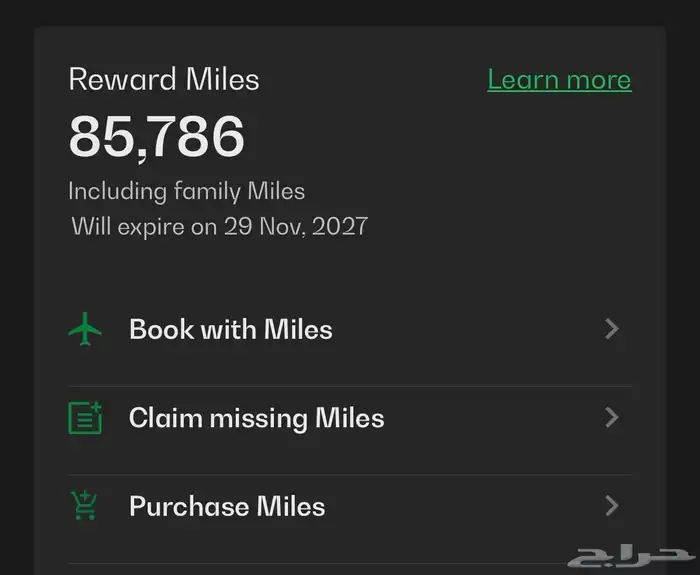Click the divider between Book and Claim rows
Image resolution: width=700 pixels, height=575 pixels.
point(350,386)
